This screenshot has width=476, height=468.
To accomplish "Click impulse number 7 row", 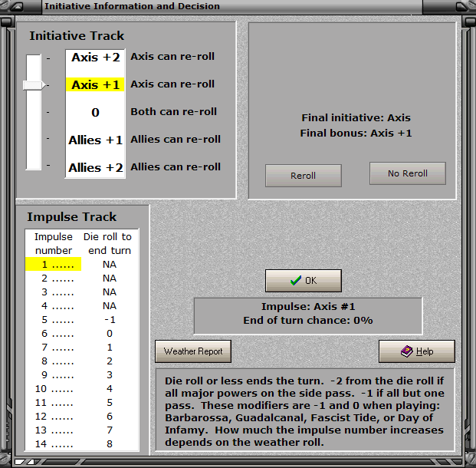I will (x=82, y=348).
